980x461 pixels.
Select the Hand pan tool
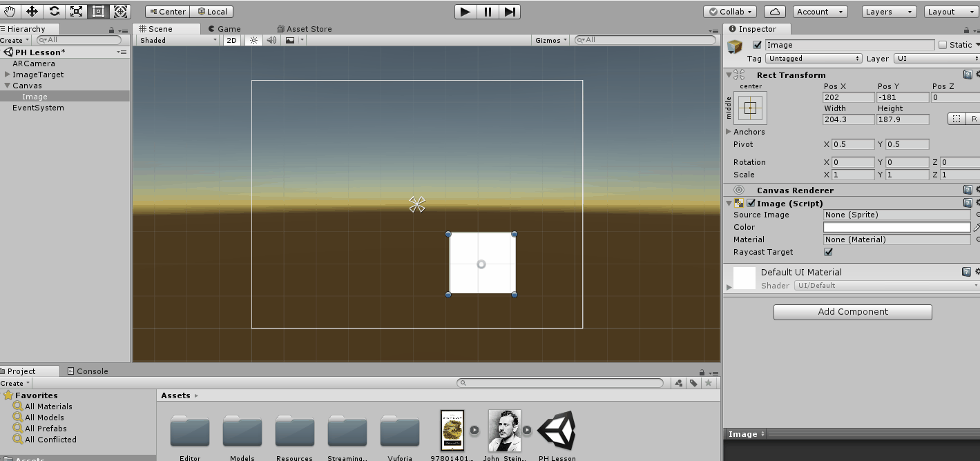pos(9,11)
